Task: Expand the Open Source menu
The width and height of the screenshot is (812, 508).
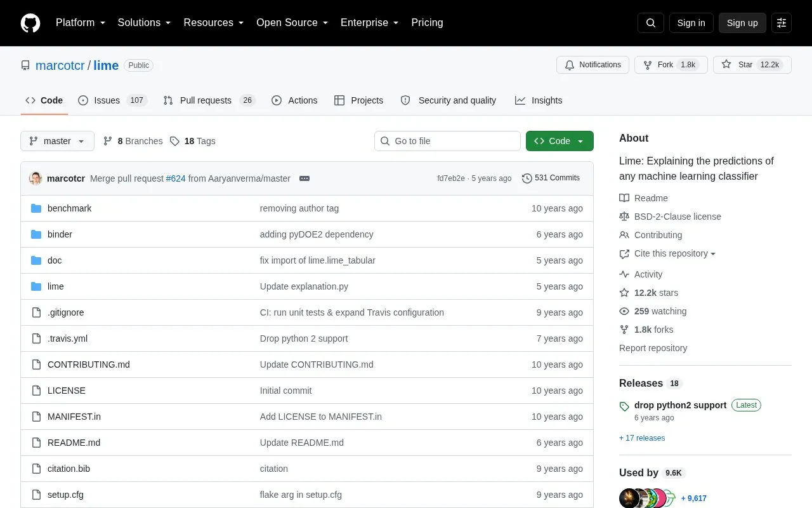Action: (x=292, y=23)
